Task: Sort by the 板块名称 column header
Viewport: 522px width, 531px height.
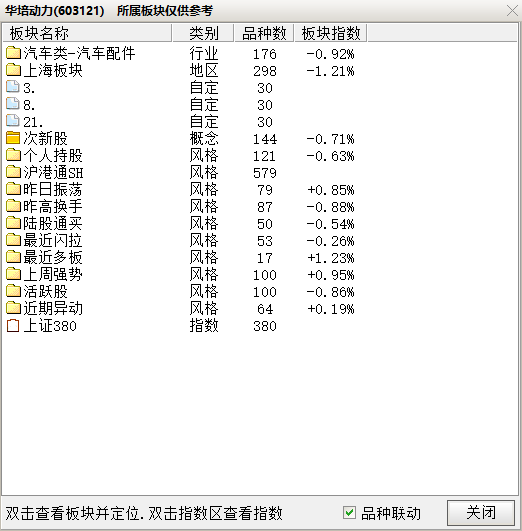Action: (87, 33)
